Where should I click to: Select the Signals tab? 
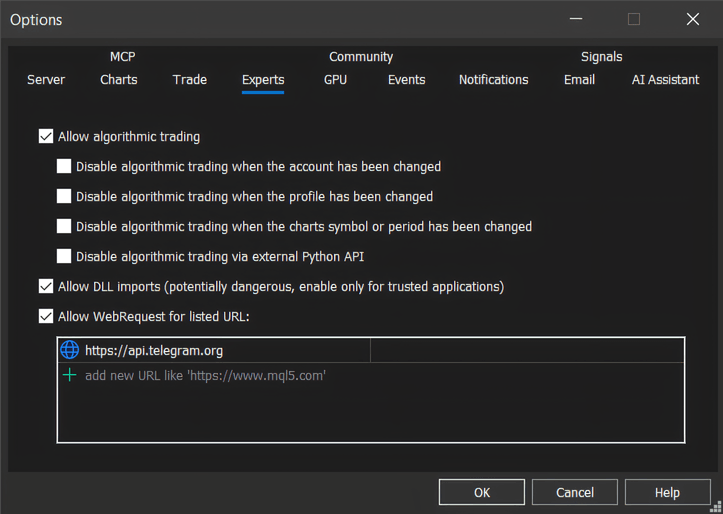(x=601, y=57)
